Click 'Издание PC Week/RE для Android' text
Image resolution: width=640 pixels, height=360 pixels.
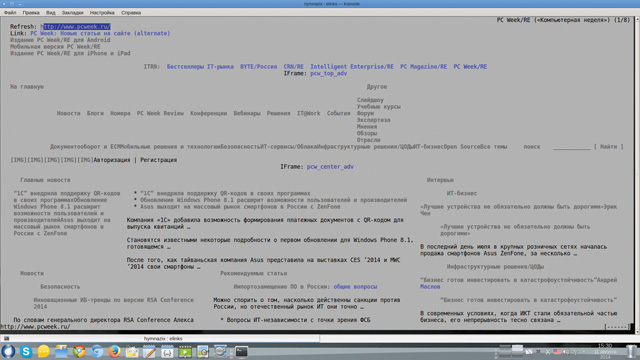tap(60, 40)
